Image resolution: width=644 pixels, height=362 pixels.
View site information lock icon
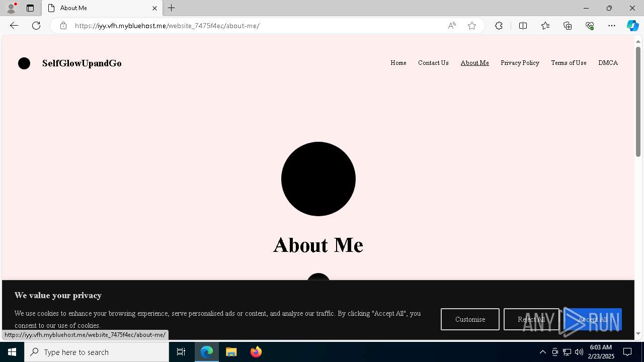pos(63,26)
